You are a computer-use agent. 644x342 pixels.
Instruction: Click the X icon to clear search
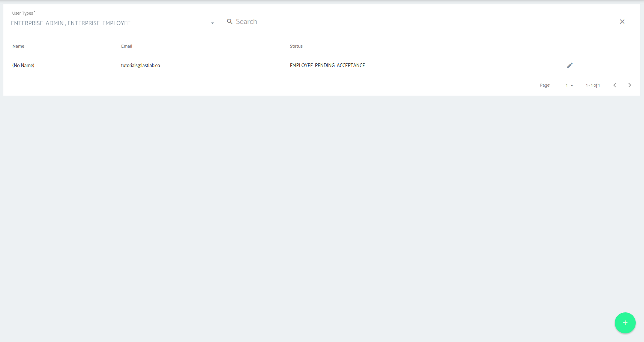622,22
